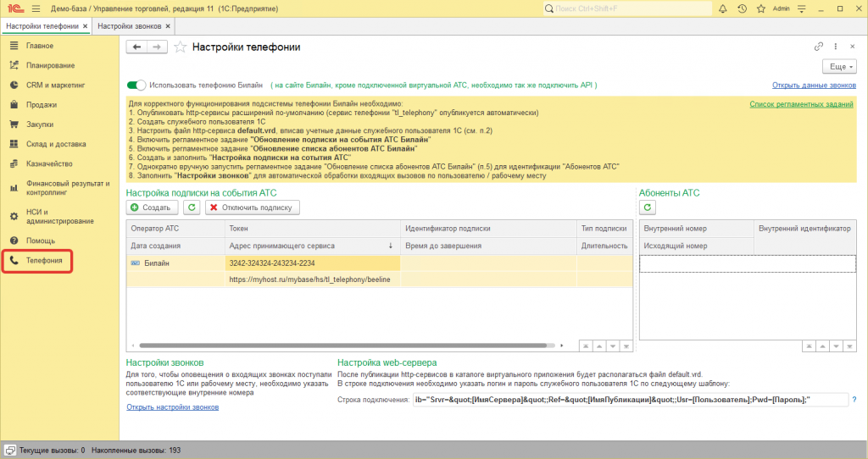Copy link to Настройки телефонии form
868x459 pixels.
pyautogui.click(x=818, y=47)
